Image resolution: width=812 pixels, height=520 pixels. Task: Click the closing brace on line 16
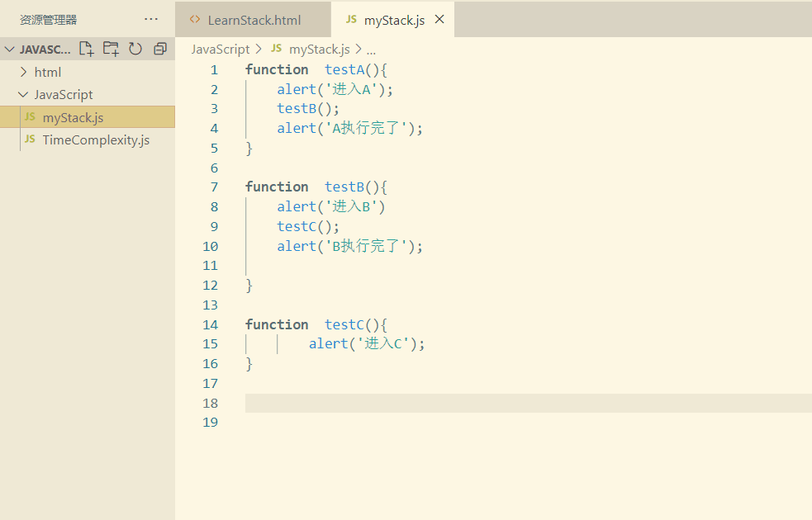coord(249,364)
